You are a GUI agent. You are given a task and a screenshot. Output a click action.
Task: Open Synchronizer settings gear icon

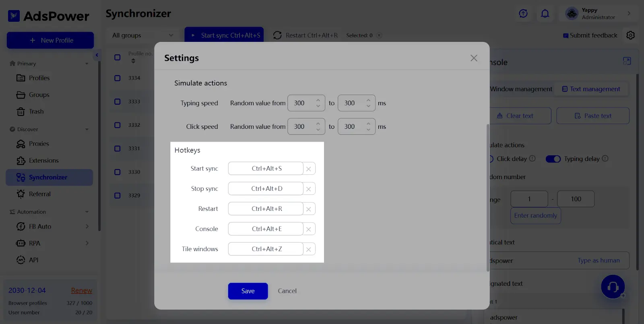click(x=630, y=35)
